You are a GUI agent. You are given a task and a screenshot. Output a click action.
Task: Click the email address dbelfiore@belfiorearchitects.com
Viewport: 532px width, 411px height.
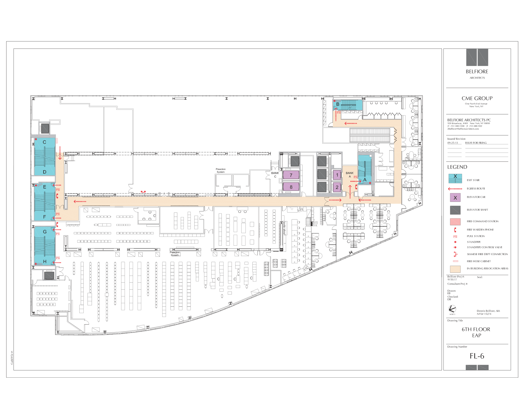[x=463, y=129]
